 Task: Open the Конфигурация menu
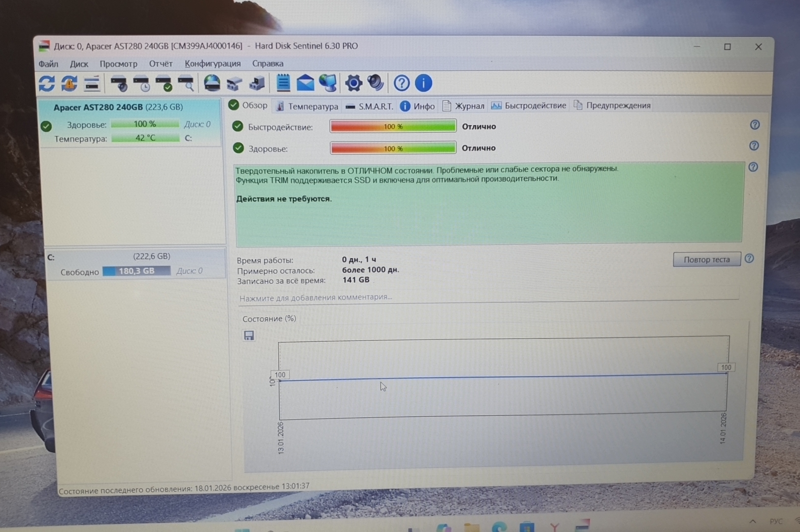[x=212, y=64]
